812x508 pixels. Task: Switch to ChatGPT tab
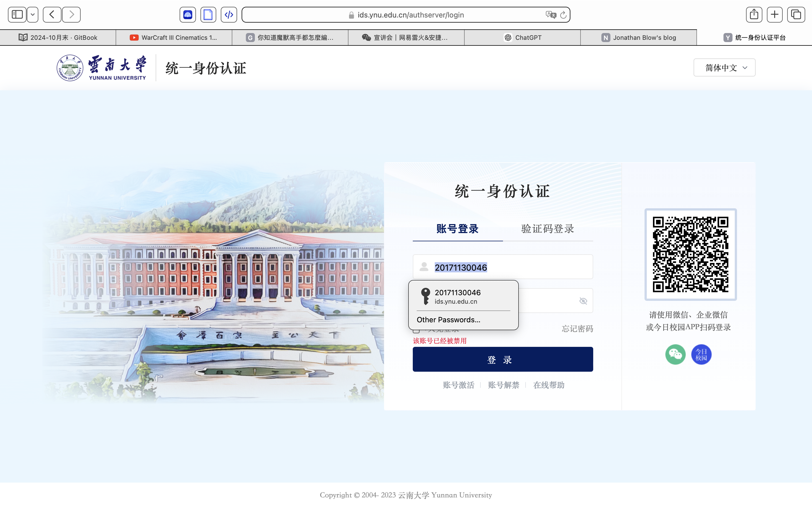point(522,37)
